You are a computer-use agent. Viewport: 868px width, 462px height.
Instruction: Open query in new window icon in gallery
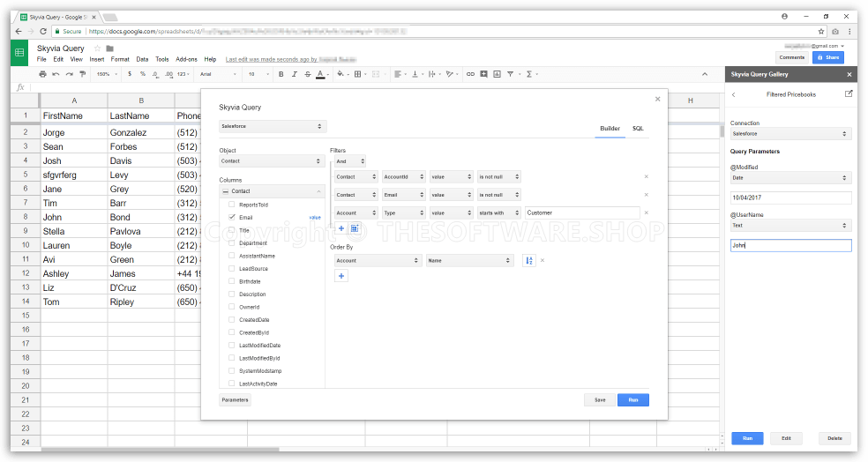point(849,94)
